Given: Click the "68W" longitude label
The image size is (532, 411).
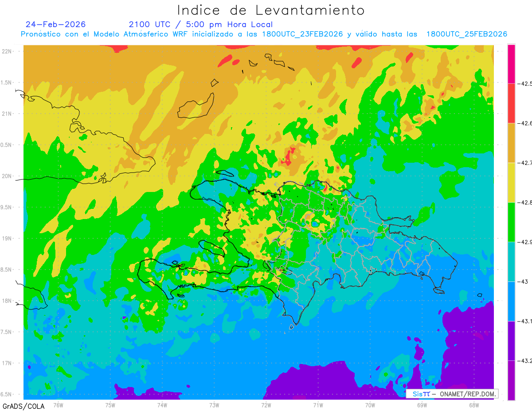Looking at the screenshot, I should click(x=474, y=404).
